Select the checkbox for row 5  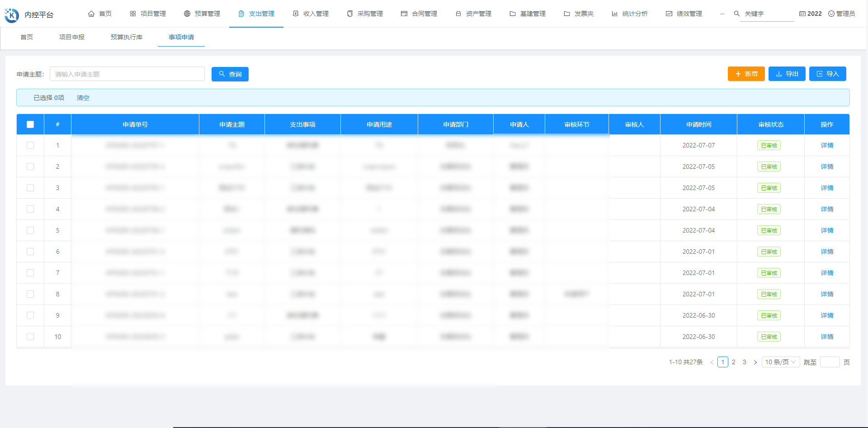[30, 230]
